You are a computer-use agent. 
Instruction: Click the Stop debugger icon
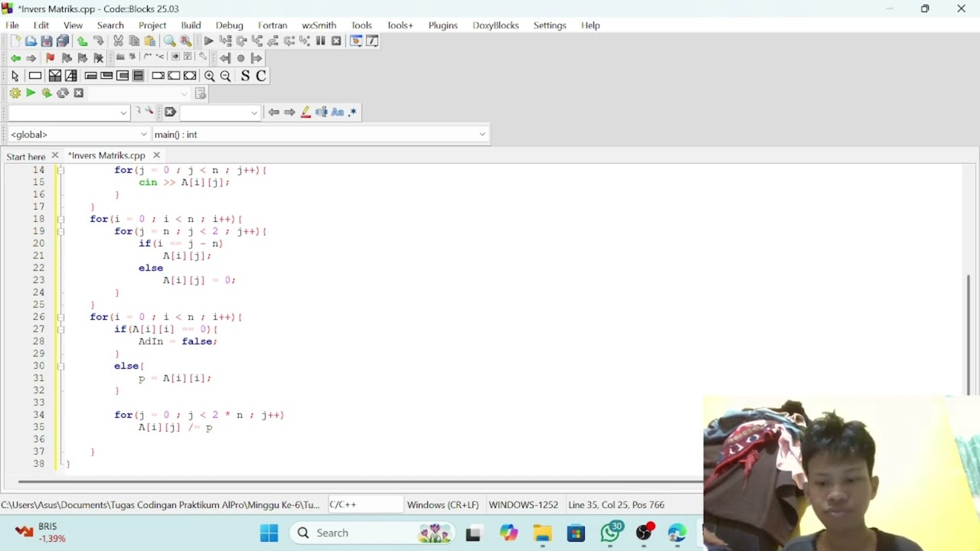point(336,41)
